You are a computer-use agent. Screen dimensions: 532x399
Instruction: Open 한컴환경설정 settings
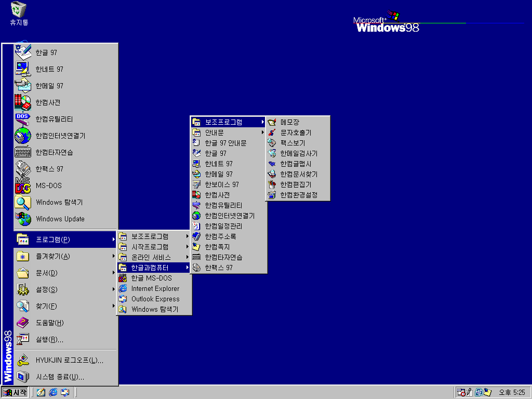coord(298,195)
